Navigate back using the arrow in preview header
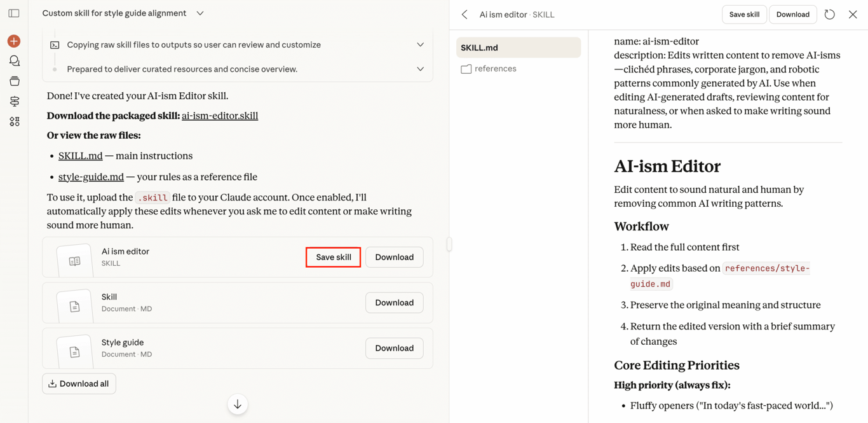The image size is (868, 423). (465, 14)
